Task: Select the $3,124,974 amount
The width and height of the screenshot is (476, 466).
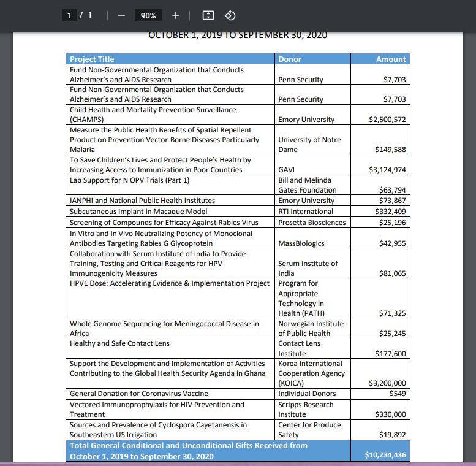Action: 387,169
